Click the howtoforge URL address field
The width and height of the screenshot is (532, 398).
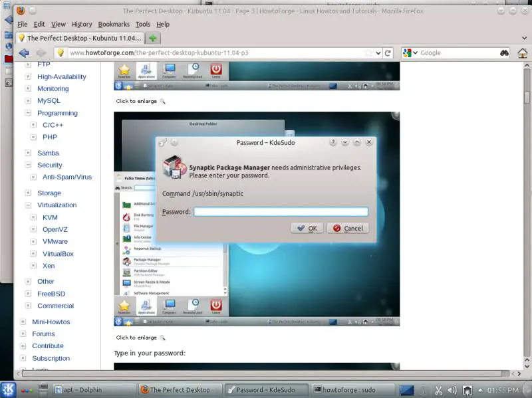click(x=217, y=53)
